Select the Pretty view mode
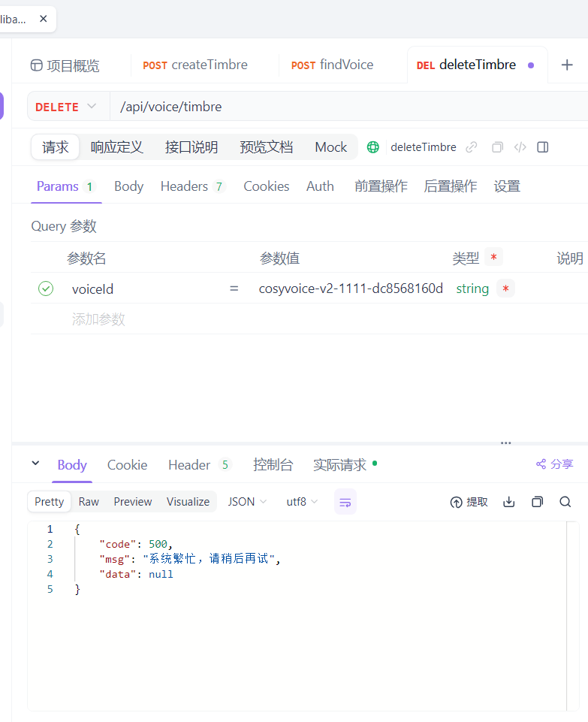Screen dimensions: 588x722 click(x=50, y=501)
